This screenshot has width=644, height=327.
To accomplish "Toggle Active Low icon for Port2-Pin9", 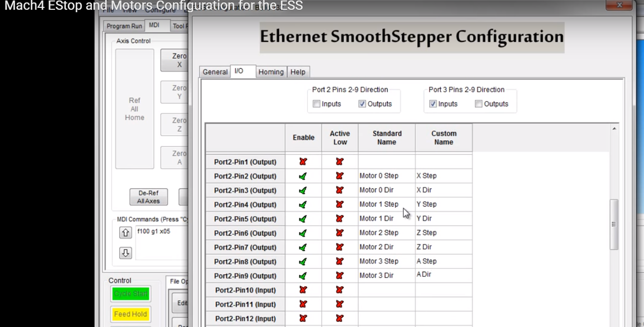I will click(x=340, y=276).
